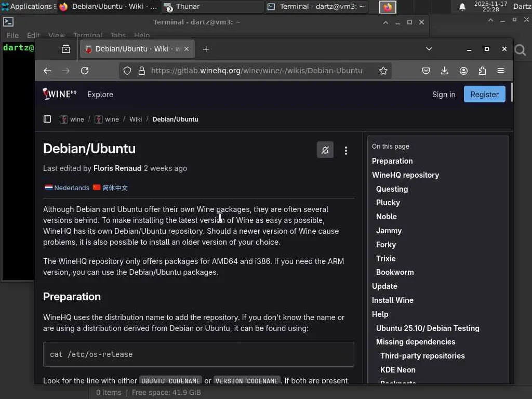Jump to Preparation in page outline

392,161
